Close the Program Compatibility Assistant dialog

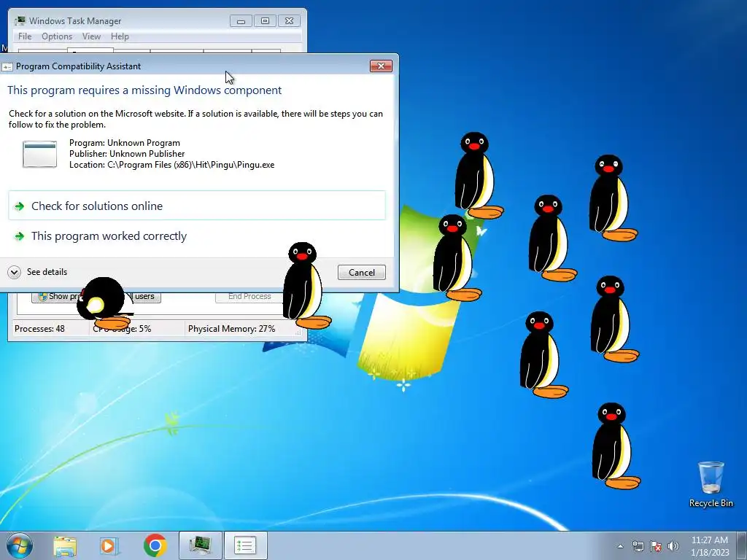point(381,66)
